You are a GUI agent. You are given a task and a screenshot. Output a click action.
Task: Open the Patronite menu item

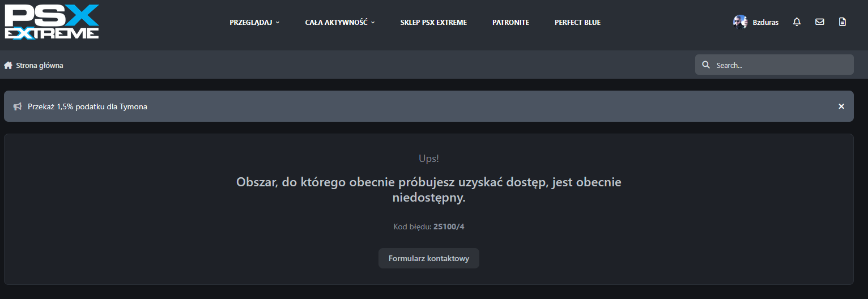510,23
